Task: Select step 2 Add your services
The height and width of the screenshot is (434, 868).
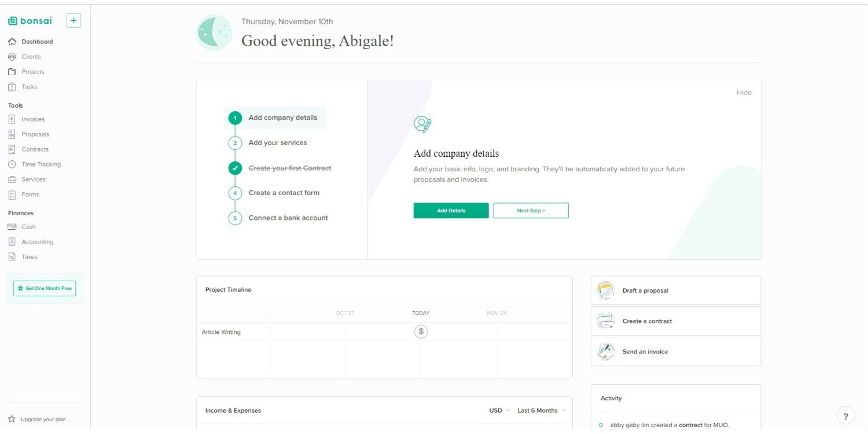Action: click(277, 143)
